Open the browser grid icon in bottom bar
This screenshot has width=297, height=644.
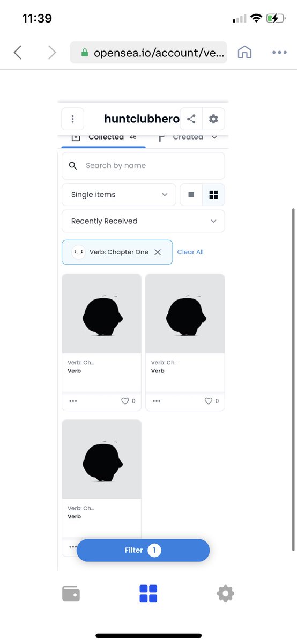(148, 594)
